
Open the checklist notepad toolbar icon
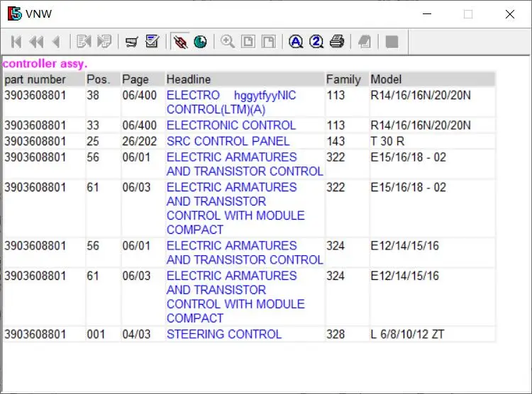[152, 42]
